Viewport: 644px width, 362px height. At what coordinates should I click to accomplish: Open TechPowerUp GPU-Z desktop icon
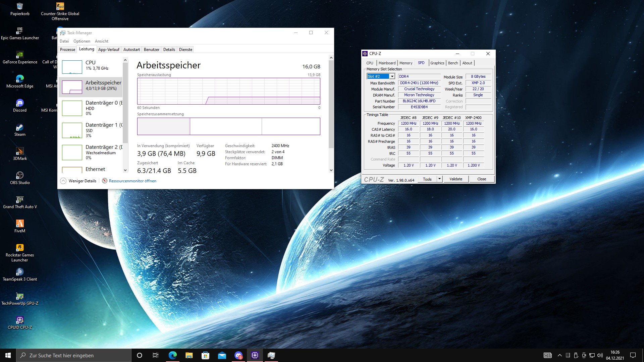coord(20,297)
